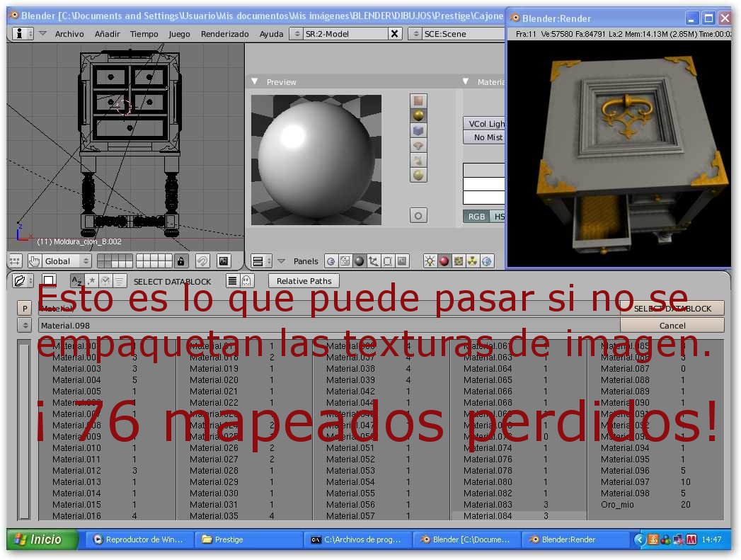This screenshot has height=560, width=741.
Task: Collapse the top header menus arrow
Action: 42,33
